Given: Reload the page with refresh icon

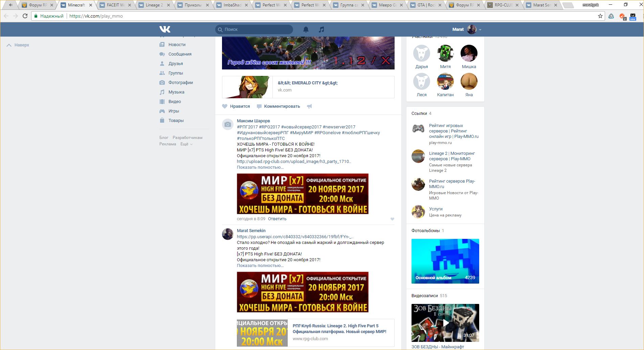Looking at the screenshot, I should coord(25,16).
